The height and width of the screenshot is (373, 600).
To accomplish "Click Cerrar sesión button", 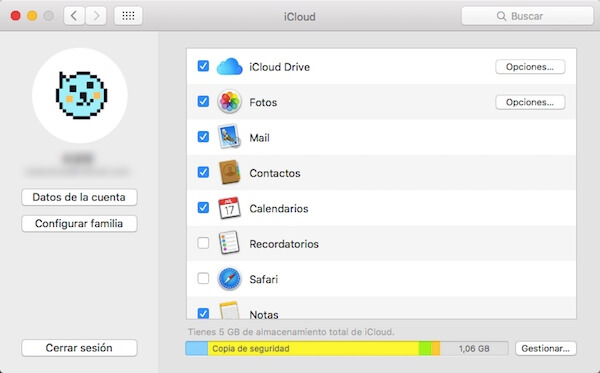I will 79,348.
